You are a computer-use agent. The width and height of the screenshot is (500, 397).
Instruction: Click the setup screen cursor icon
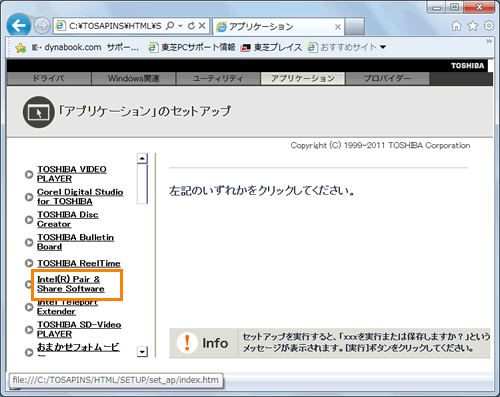click(39, 112)
